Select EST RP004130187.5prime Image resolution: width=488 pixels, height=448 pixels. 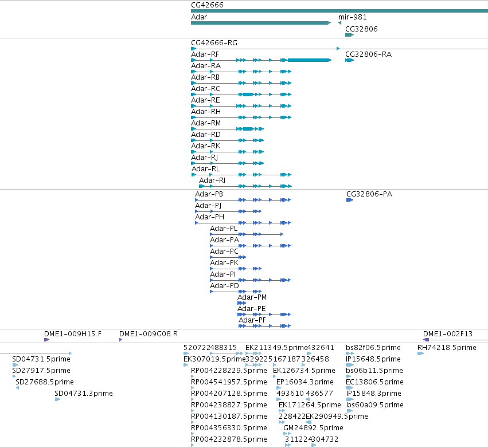click(x=229, y=417)
